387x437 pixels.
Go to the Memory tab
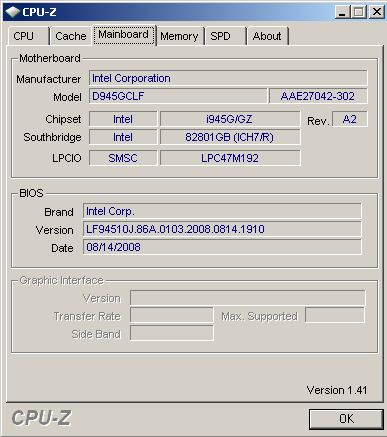[x=180, y=36]
